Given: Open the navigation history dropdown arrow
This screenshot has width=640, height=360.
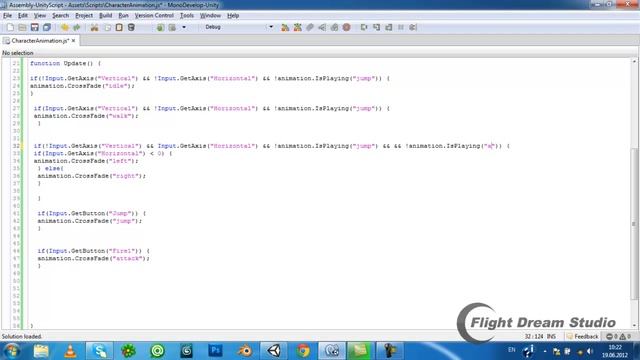Looking at the screenshot, I should (184, 27).
